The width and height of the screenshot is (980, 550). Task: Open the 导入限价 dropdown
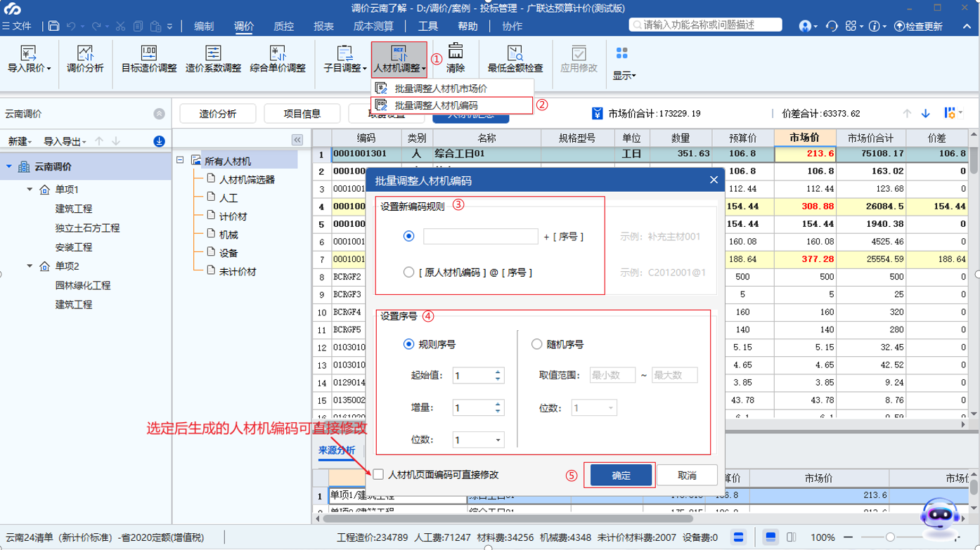click(29, 58)
